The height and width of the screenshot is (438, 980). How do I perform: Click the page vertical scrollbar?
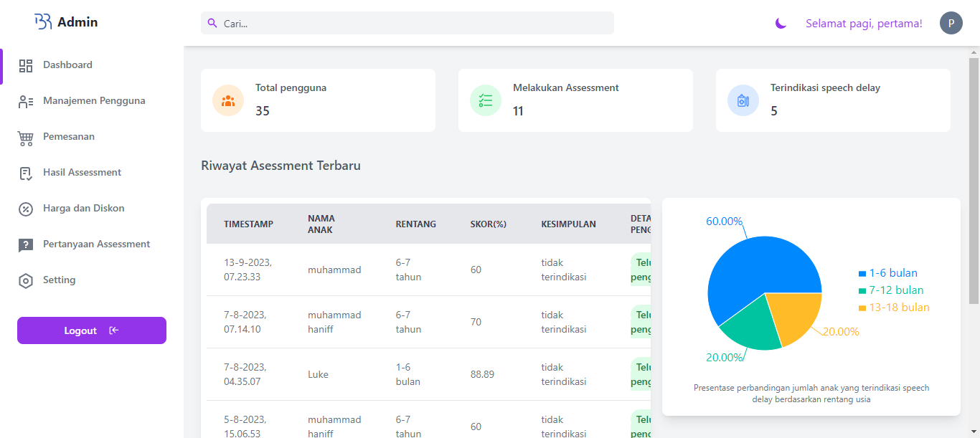(974, 179)
